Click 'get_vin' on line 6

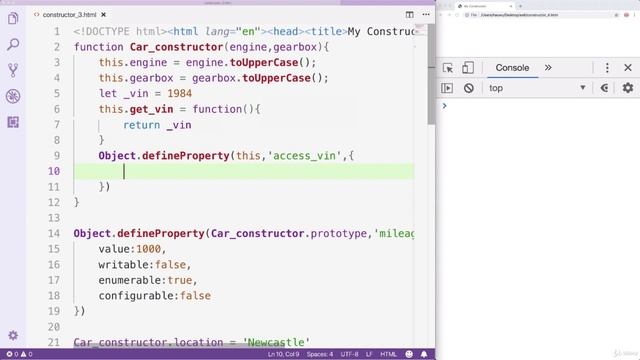click(151, 109)
